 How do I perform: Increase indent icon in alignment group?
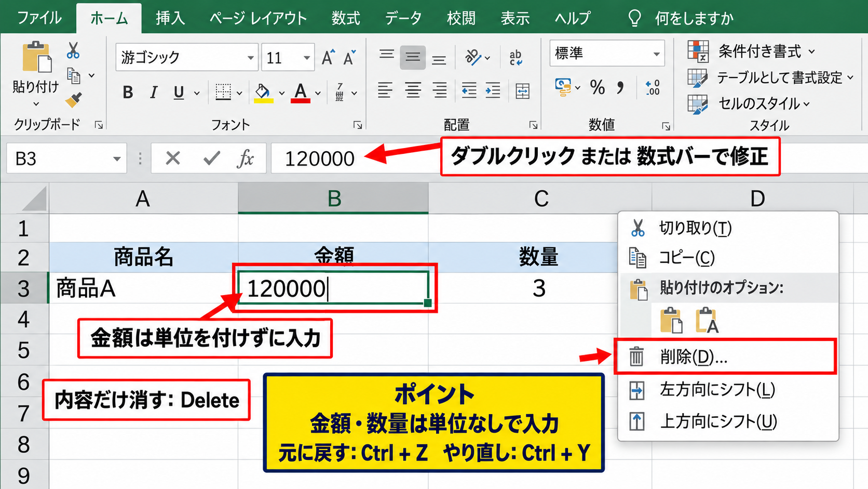click(x=492, y=90)
